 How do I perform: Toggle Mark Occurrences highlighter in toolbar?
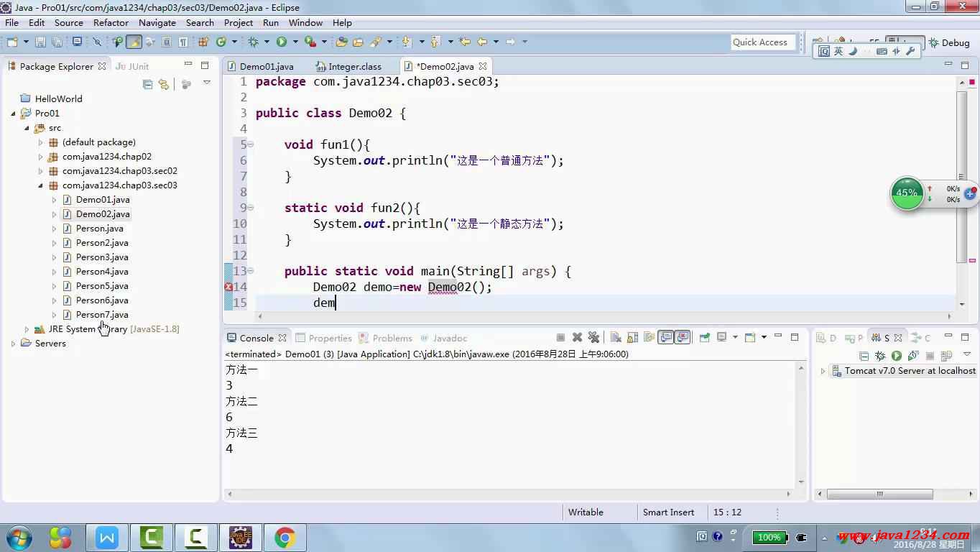tap(134, 42)
